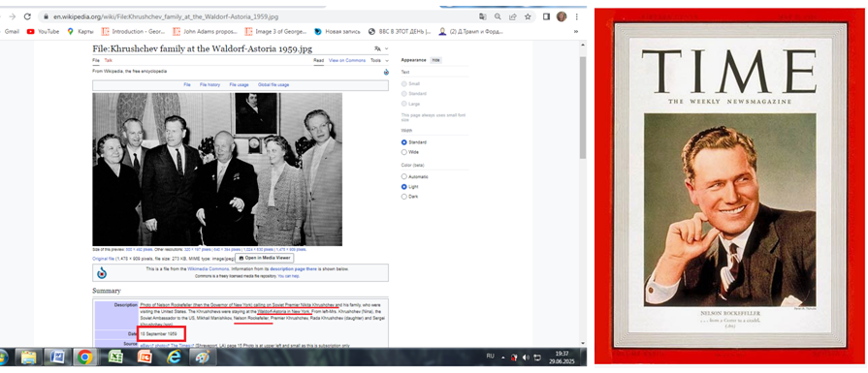
Task: Open the Chrome profile avatar
Action: coord(562,16)
